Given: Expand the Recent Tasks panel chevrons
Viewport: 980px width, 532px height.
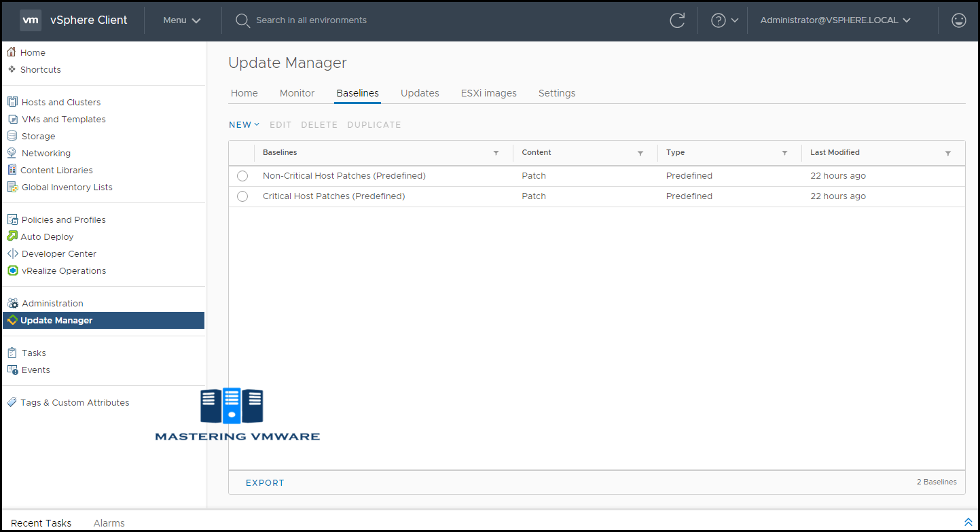Looking at the screenshot, I should click(968, 522).
